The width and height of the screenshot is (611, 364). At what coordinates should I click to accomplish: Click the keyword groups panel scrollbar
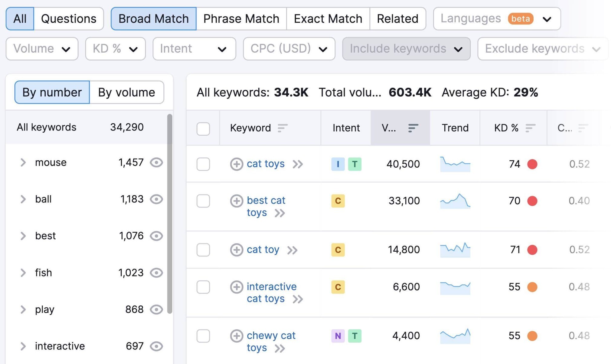pos(170,214)
